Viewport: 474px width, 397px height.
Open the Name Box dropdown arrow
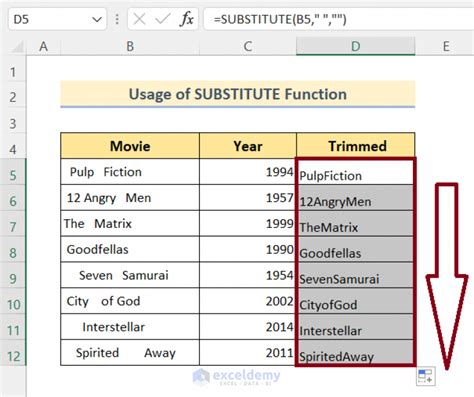(x=97, y=19)
